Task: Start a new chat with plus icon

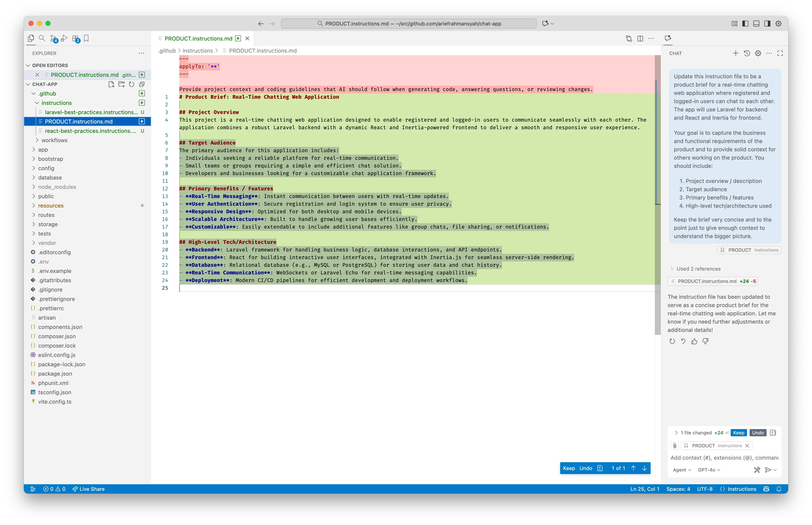Action: [736, 53]
